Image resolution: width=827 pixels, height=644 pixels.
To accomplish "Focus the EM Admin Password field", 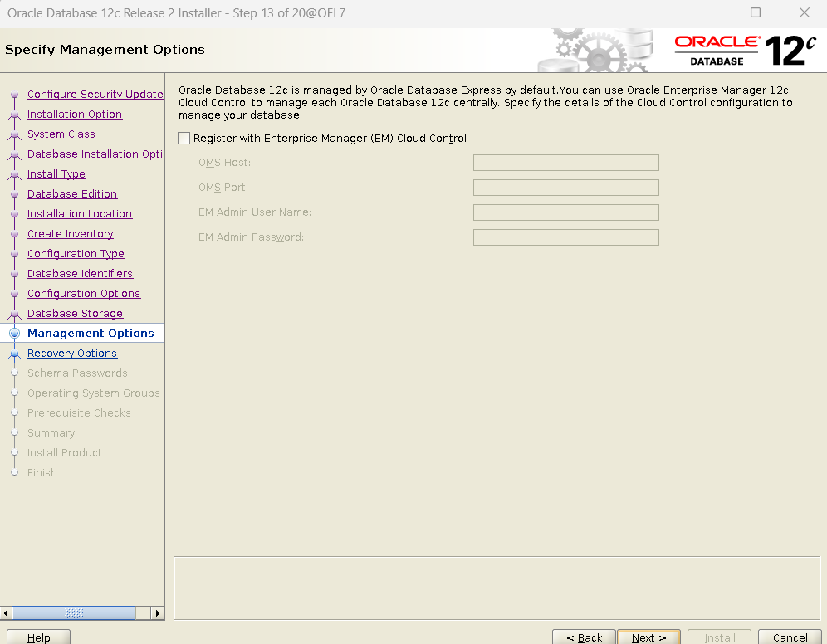I will tap(566, 237).
